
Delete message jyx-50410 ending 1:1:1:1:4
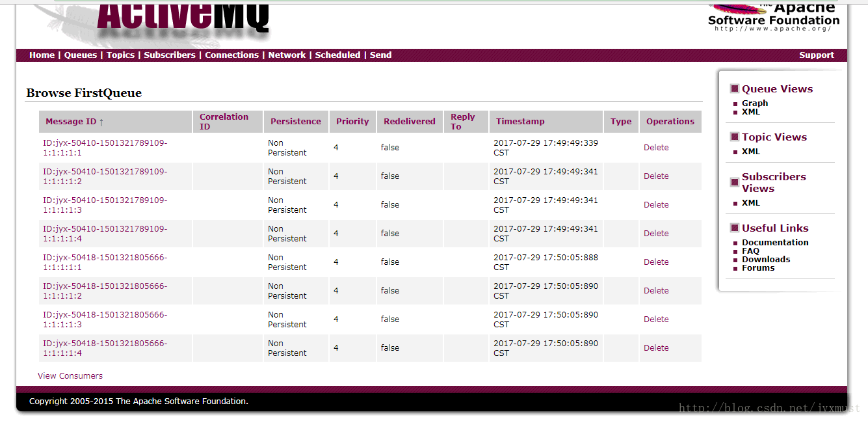coord(656,234)
